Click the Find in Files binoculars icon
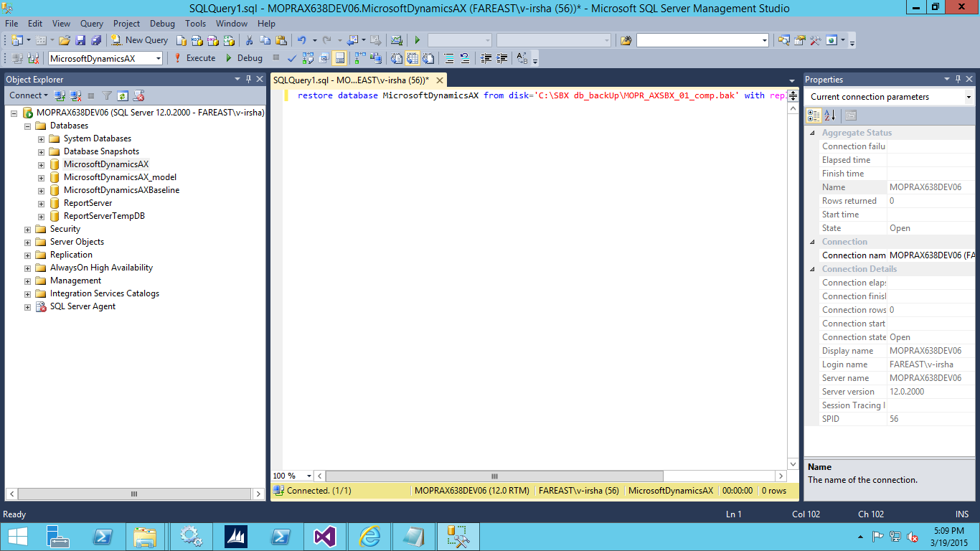 pyautogui.click(x=626, y=40)
